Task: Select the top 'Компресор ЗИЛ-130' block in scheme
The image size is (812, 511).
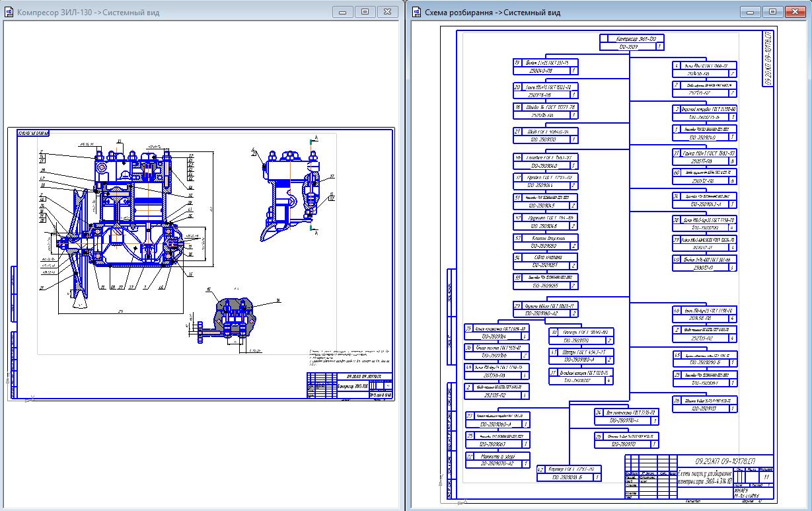Action: pos(631,43)
